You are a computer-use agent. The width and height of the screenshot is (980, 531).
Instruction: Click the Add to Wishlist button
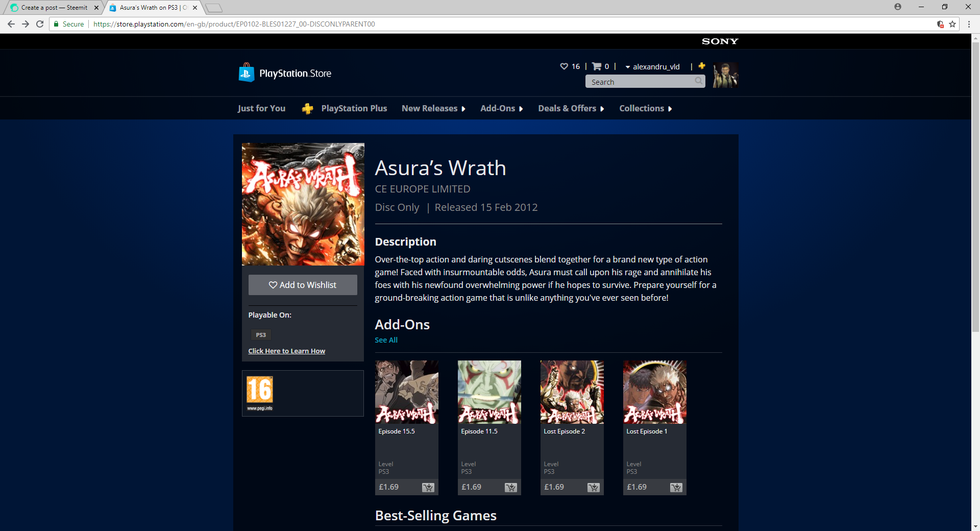click(303, 285)
